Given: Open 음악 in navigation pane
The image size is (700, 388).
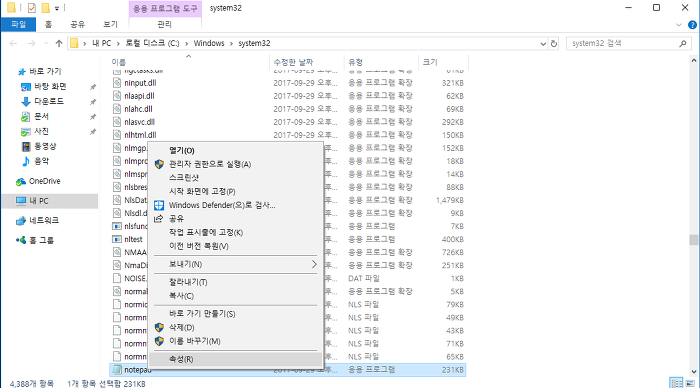Looking at the screenshot, I should 41,161.
